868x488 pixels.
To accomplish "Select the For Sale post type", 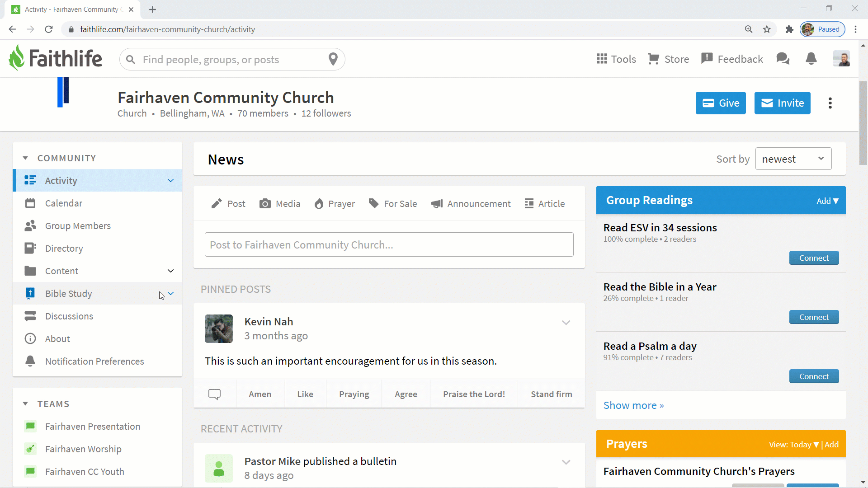I will point(392,204).
